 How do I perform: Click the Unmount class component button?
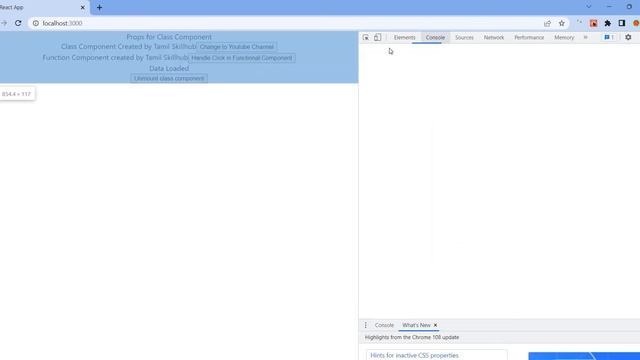tap(169, 78)
